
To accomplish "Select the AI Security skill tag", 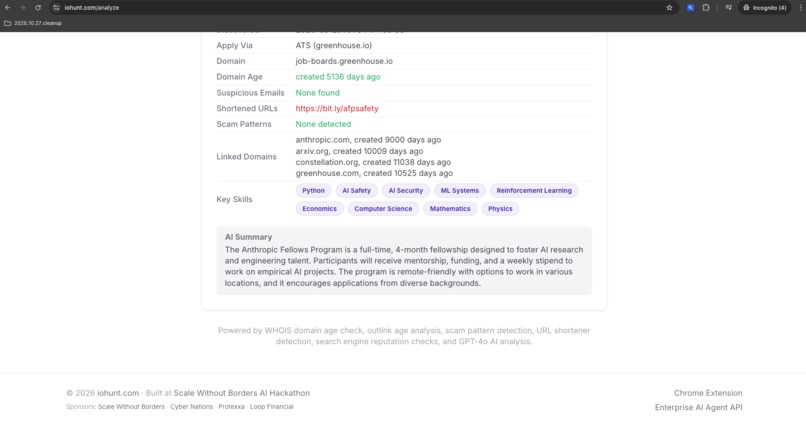I will tap(406, 191).
